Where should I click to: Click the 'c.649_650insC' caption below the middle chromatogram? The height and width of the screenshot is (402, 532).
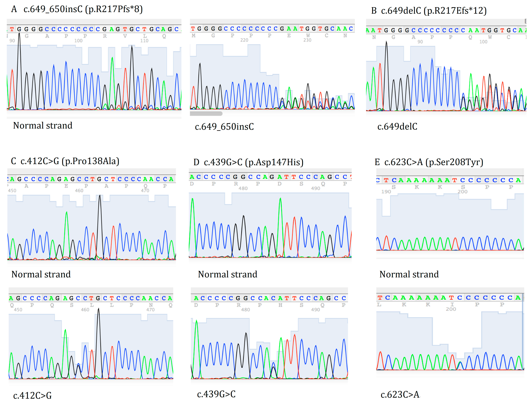(x=224, y=127)
